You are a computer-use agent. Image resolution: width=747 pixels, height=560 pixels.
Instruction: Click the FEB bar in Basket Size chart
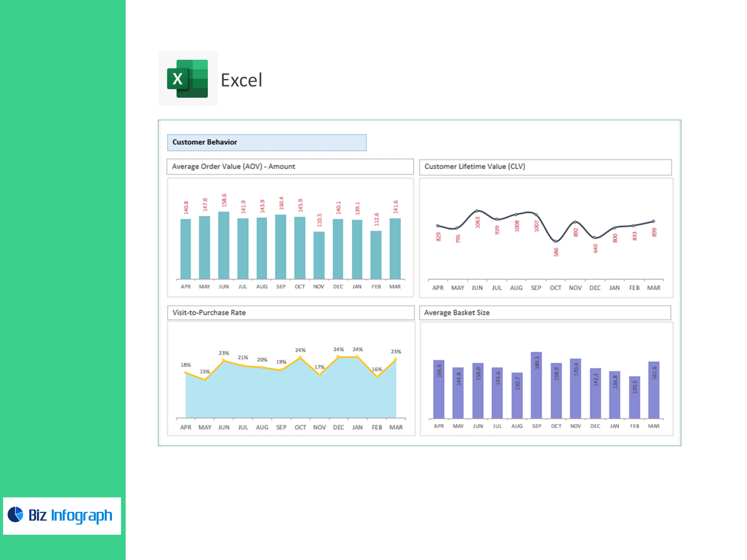635,397
